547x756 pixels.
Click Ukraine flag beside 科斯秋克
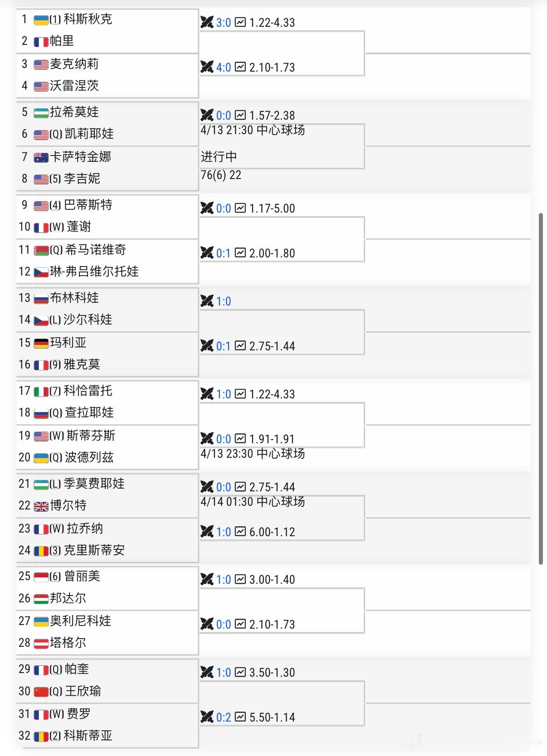(41, 20)
